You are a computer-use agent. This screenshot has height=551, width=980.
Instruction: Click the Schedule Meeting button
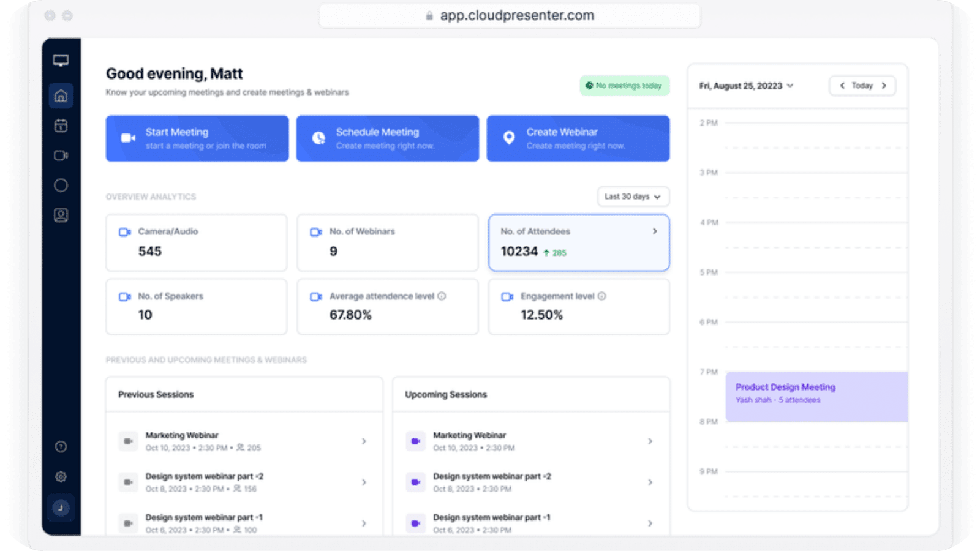pyautogui.click(x=388, y=138)
